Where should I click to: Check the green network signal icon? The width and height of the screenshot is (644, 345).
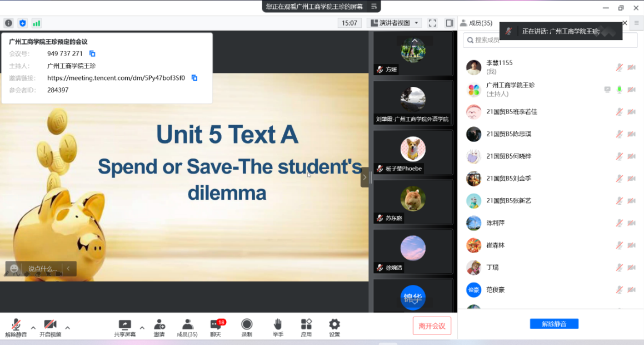point(37,23)
